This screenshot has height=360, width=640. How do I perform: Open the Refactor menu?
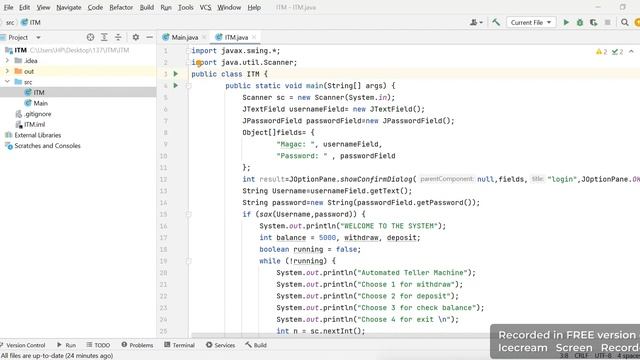pyautogui.click(x=121, y=7)
